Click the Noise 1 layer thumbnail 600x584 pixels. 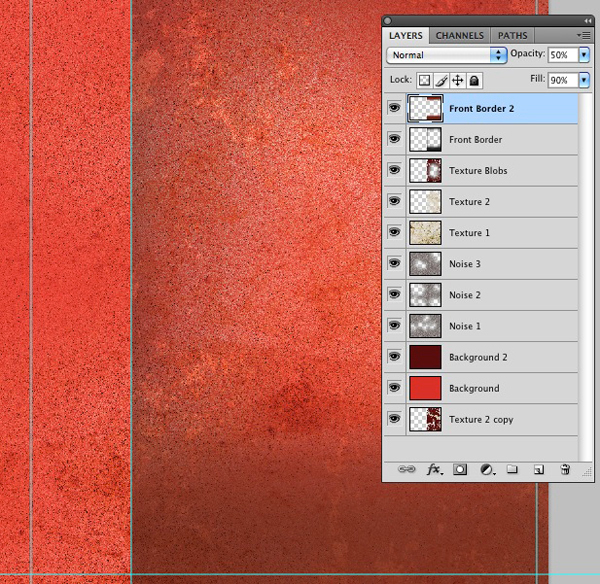pos(425,326)
